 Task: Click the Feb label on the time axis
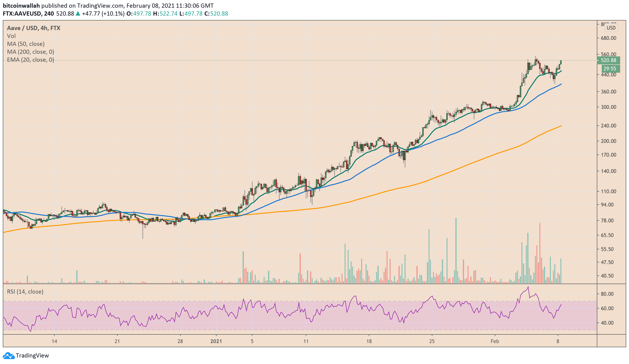[494, 341]
